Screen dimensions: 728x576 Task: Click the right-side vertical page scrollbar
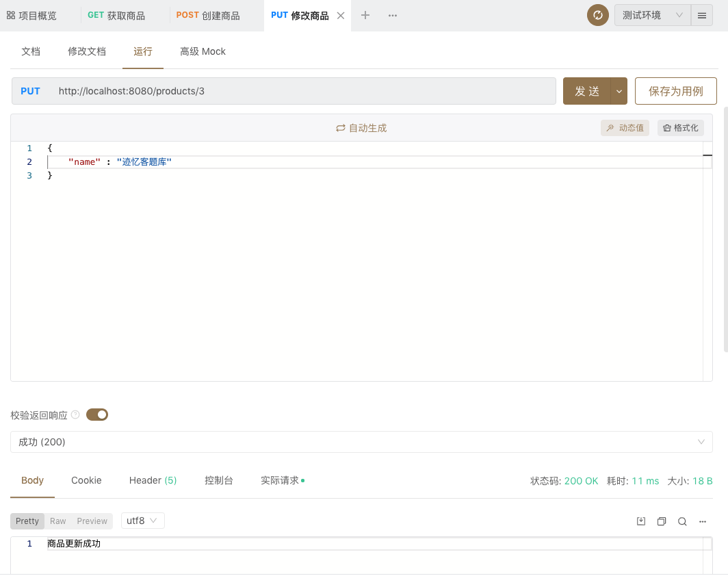[x=726, y=229]
